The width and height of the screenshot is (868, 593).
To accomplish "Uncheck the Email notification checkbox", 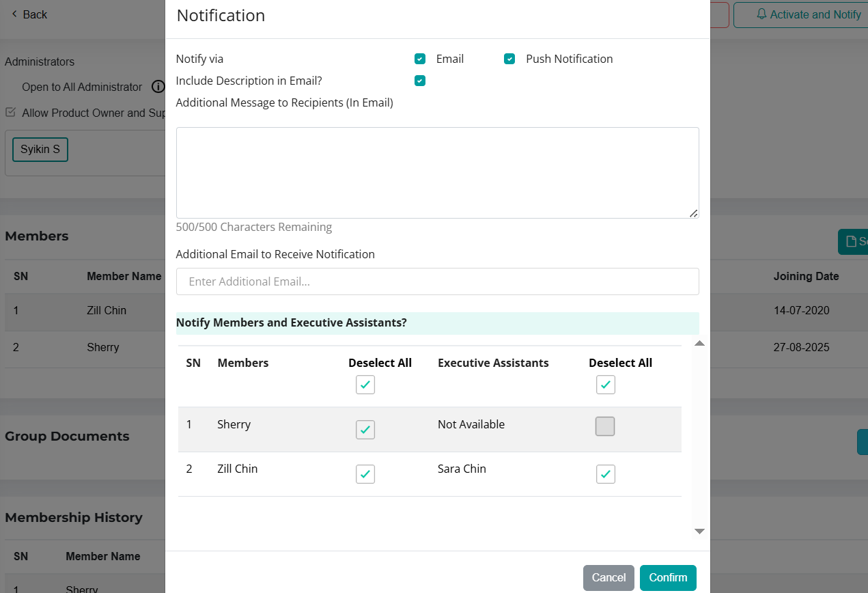I will (420, 59).
